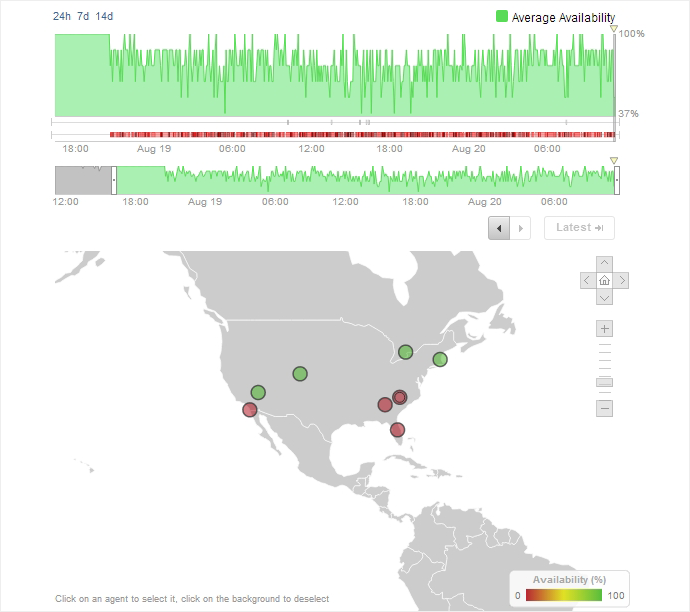This screenshot has width=690, height=612.
Task: Pan the map up with the arrow
Action: [x=604, y=264]
